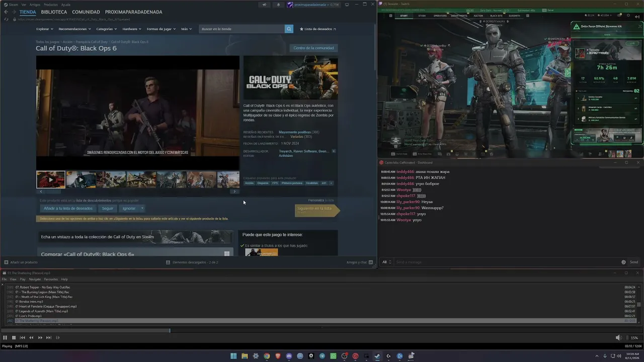Open the Favourites menu in music player
The width and height of the screenshot is (644, 362).
tap(51, 279)
